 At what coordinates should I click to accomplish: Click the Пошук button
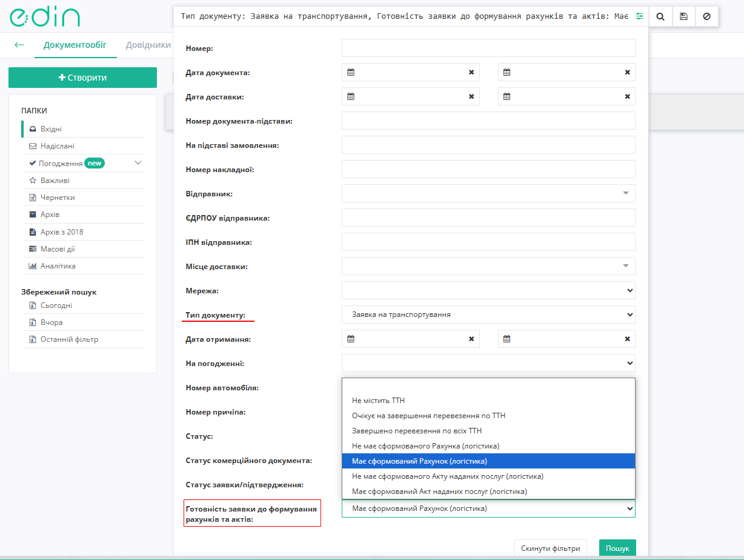pyautogui.click(x=617, y=548)
